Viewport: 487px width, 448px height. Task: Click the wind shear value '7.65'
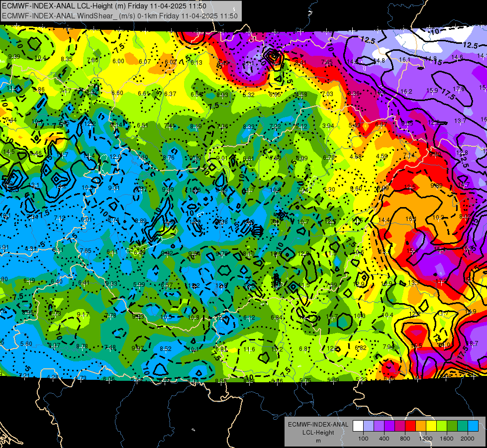pos(86,250)
